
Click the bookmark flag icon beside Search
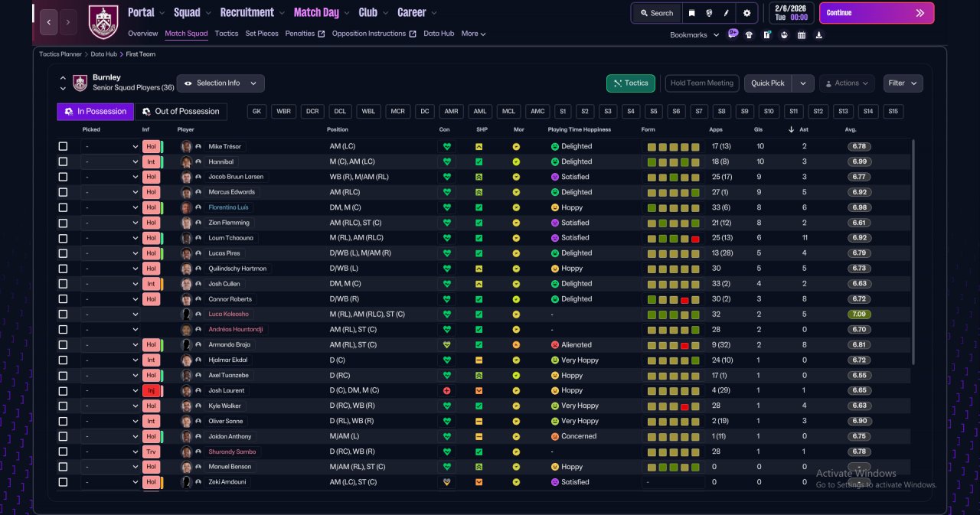(691, 13)
